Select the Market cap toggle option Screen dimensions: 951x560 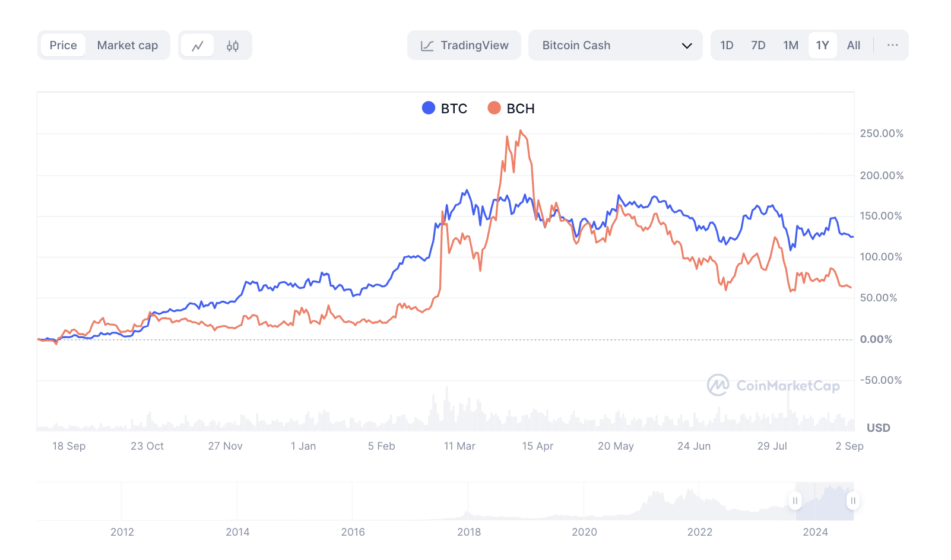[x=128, y=46]
